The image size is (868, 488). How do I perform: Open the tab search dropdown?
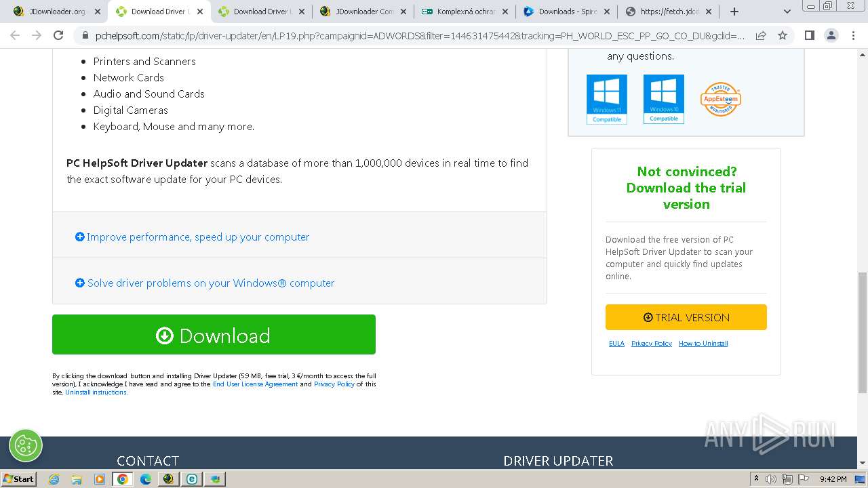(787, 12)
